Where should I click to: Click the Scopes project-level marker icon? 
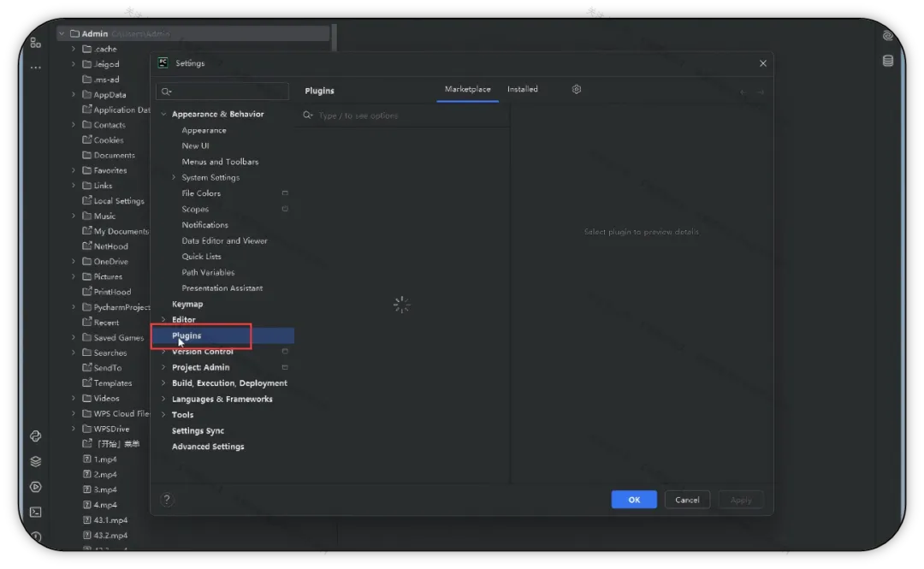(285, 210)
